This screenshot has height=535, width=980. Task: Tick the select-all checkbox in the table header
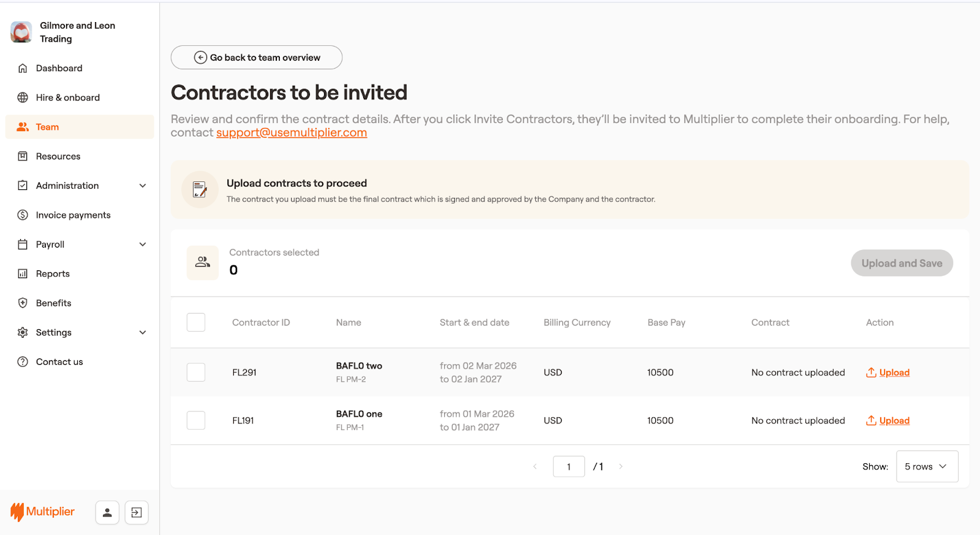196,322
